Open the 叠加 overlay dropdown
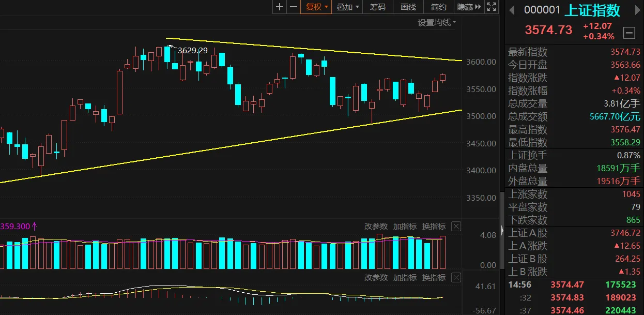 348,7
